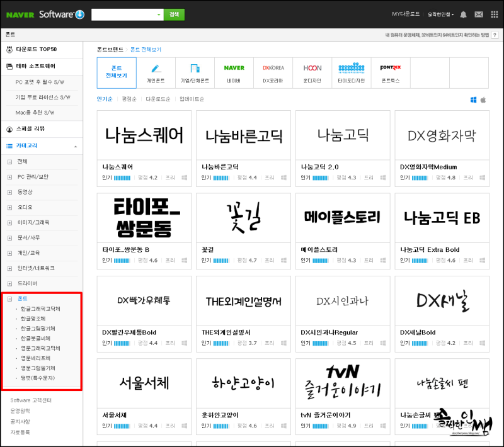Expand the 오디오 category
Viewport: 504px width, 447px height.
point(9,207)
